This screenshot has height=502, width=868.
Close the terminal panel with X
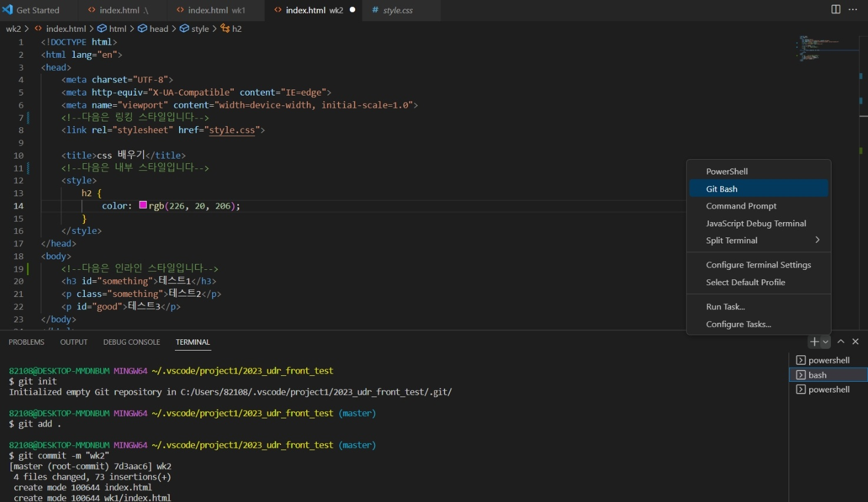pyautogui.click(x=856, y=342)
